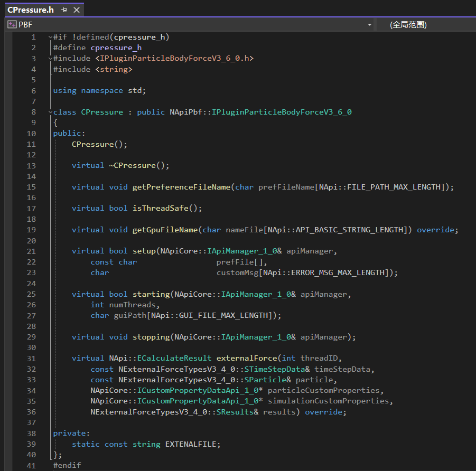The width and height of the screenshot is (476, 471).
Task: Click the override keyword on line 36
Action: click(x=323, y=412)
